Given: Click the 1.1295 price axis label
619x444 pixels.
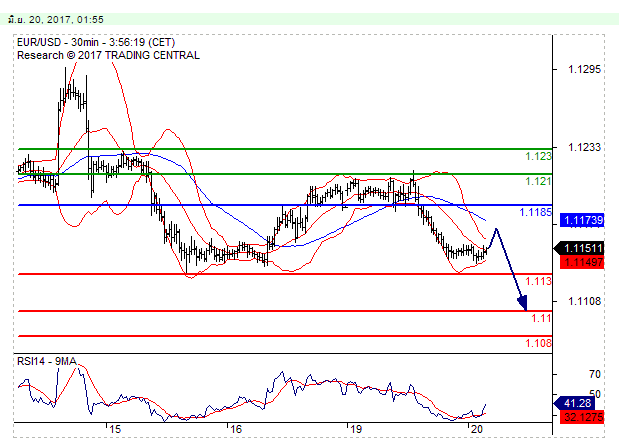Looking at the screenshot, I should pyautogui.click(x=584, y=69).
